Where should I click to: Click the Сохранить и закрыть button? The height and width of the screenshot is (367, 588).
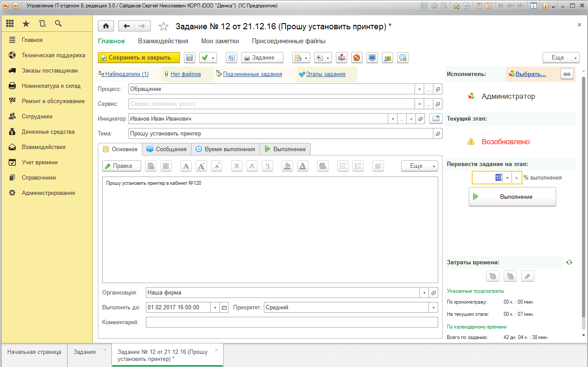(139, 58)
